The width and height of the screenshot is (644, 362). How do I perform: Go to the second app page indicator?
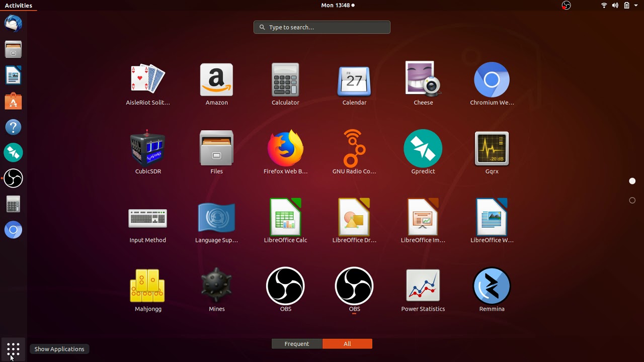[632, 201]
